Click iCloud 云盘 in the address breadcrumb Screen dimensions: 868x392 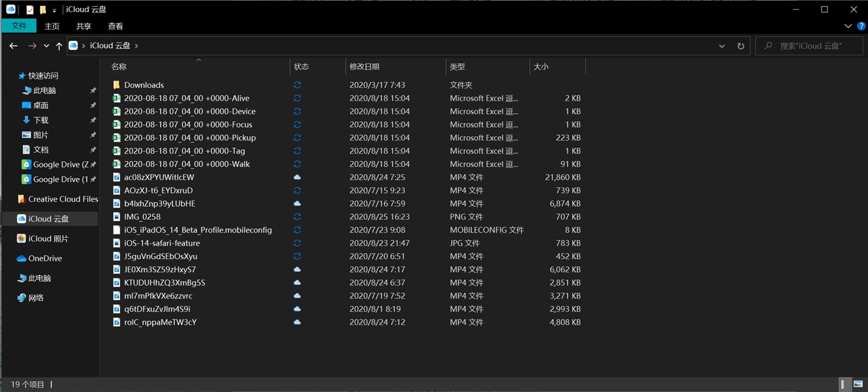tap(110, 46)
